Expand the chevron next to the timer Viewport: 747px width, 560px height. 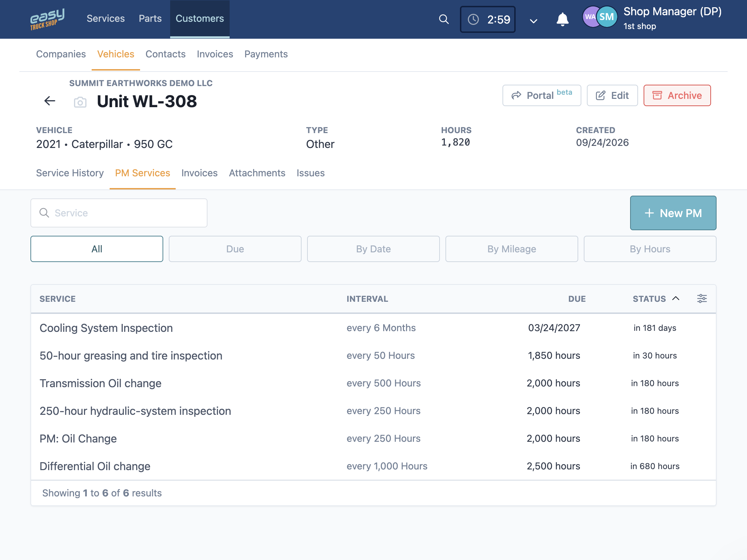pos(534,21)
